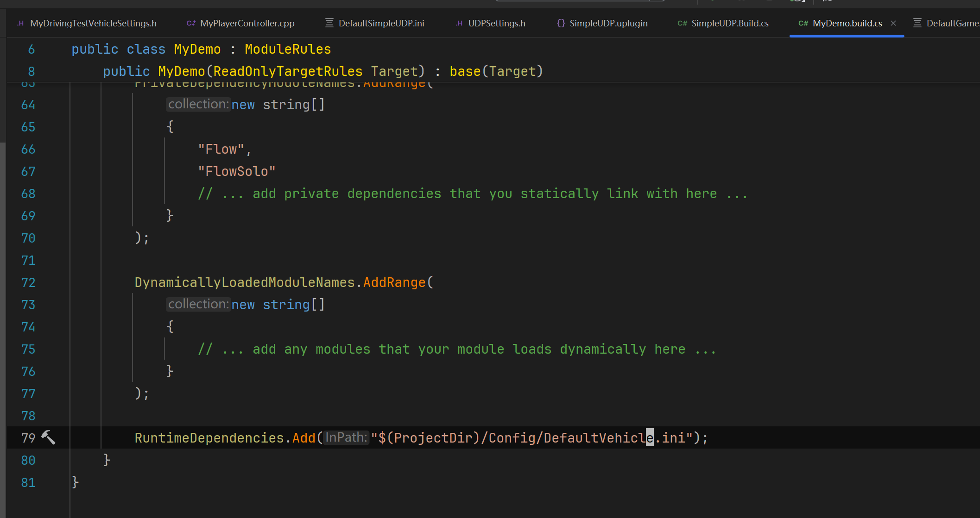Switch to DefaultSimpleUDP.ini tab
Image resolution: width=980 pixels, height=518 pixels.
(381, 23)
